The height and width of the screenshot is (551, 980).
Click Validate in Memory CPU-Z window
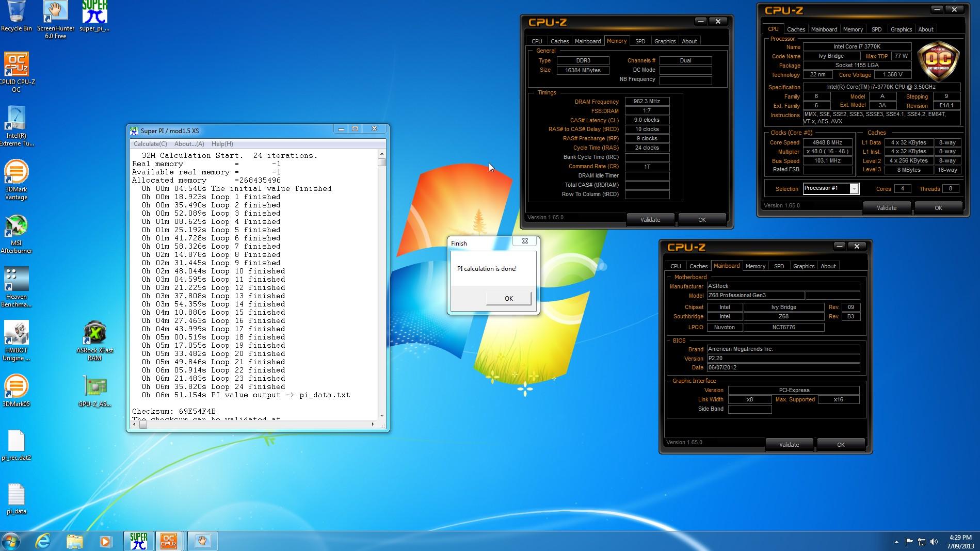pyautogui.click(x=650, y=220)
